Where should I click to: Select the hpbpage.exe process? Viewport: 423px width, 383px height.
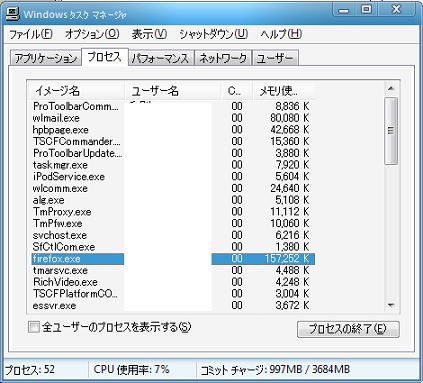(x=173, y=130)
